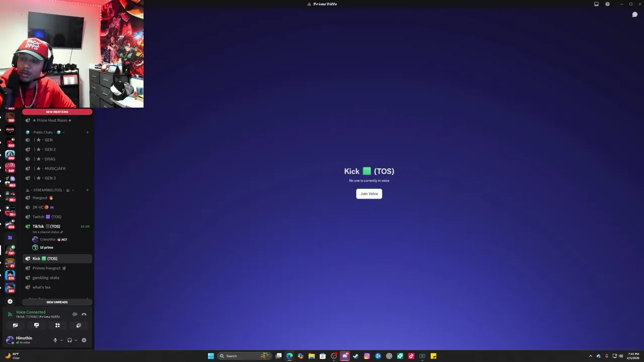Select the gambling-stake voice channel
Viewport: 644px width, 362px height.
coord(57,278)
